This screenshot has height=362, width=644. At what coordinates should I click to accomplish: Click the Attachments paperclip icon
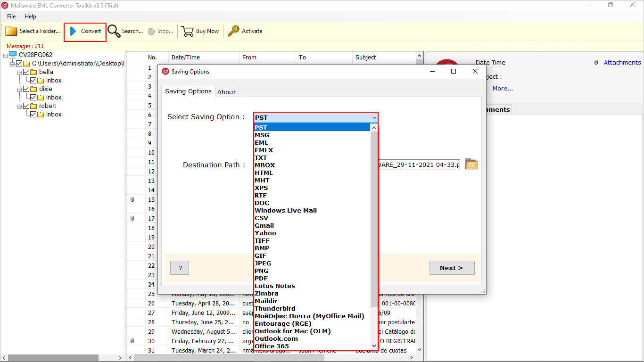(x=596, y=62)
